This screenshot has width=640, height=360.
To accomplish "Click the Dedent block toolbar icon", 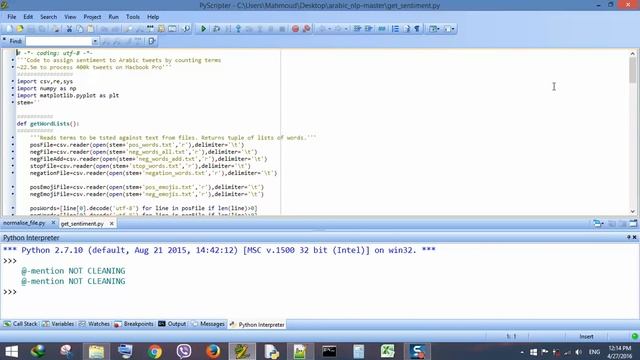I will [369, 29].
